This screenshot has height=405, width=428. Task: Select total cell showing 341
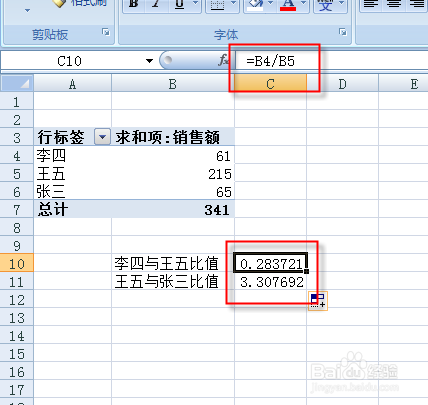coord(173,210)
